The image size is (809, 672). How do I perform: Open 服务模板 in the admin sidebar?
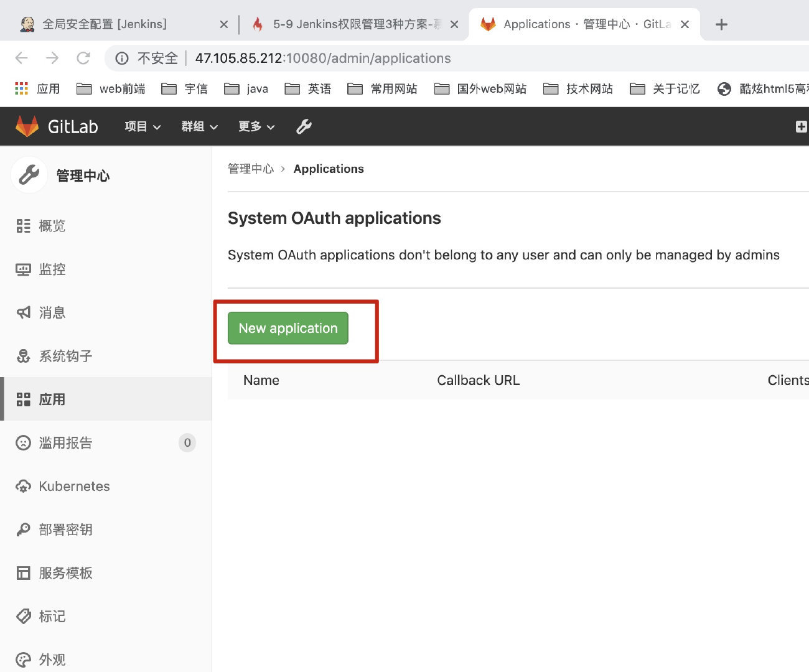(x=106, y=573)
